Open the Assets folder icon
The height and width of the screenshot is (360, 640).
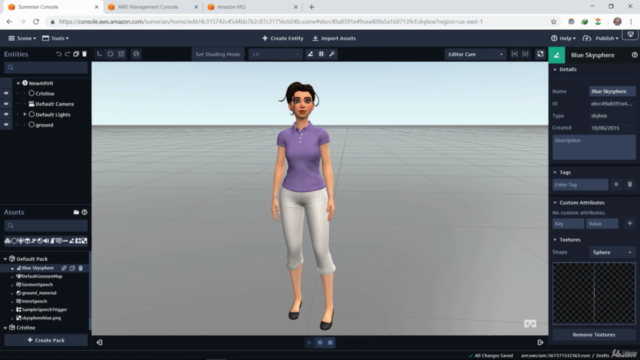point(76,212)
